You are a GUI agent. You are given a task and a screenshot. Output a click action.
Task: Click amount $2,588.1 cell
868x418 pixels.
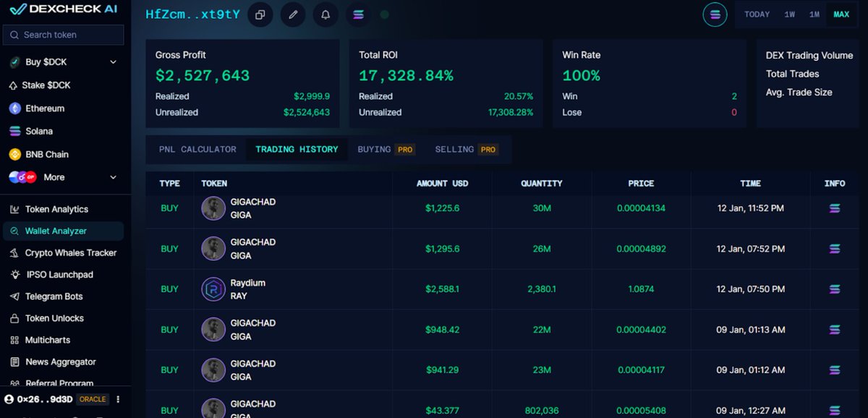(x=442, y=289)
